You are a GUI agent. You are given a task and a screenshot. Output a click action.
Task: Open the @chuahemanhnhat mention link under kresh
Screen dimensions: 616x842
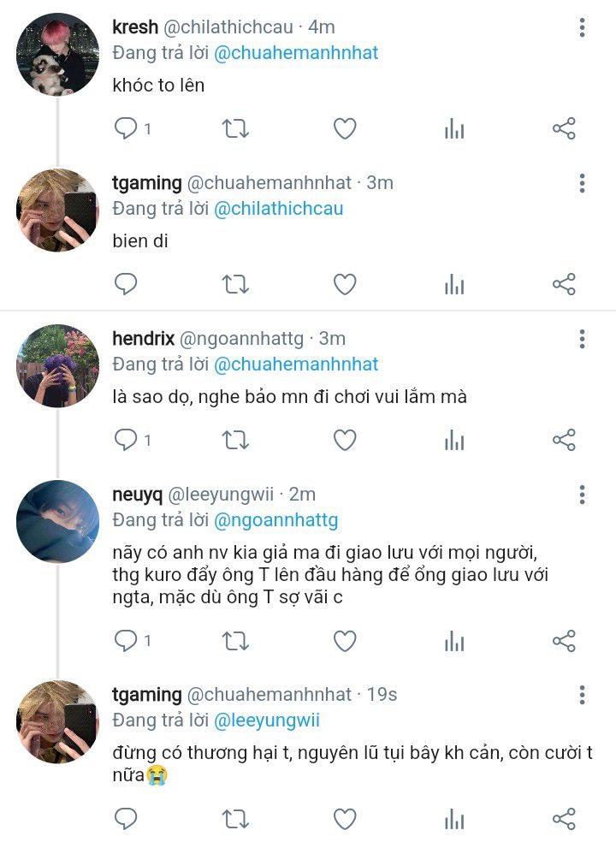coord(296,53)
